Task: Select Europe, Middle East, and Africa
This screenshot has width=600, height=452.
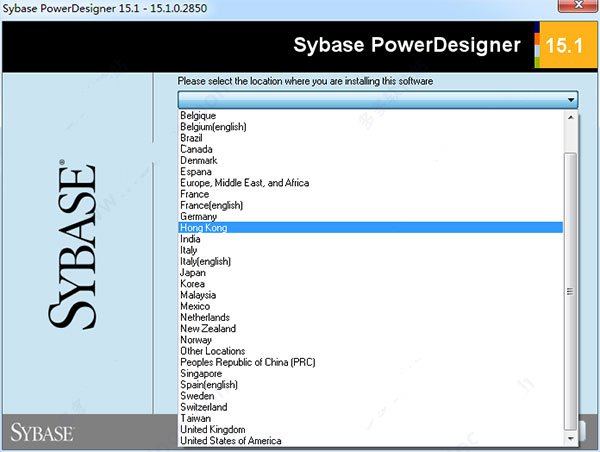Action: point(370,183)
